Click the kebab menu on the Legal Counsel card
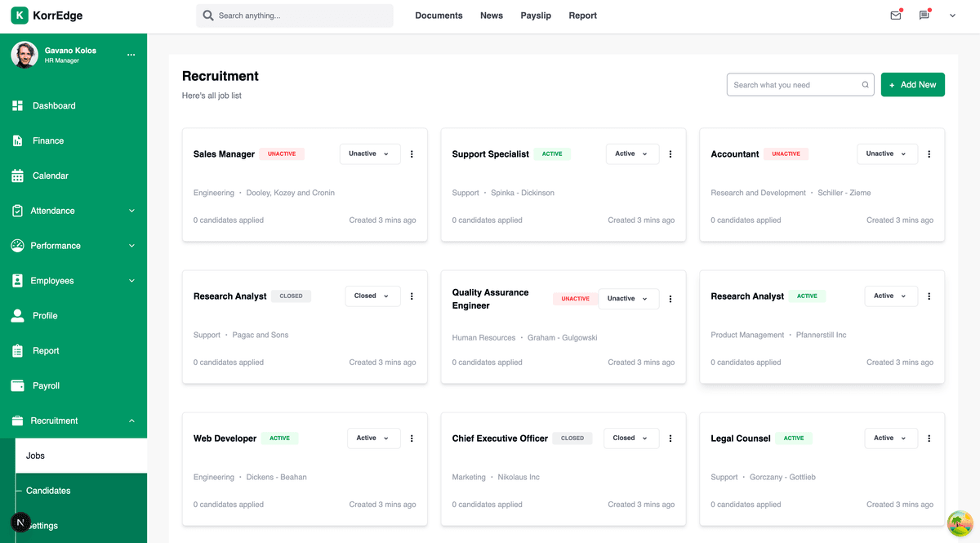 click(929, 438)
